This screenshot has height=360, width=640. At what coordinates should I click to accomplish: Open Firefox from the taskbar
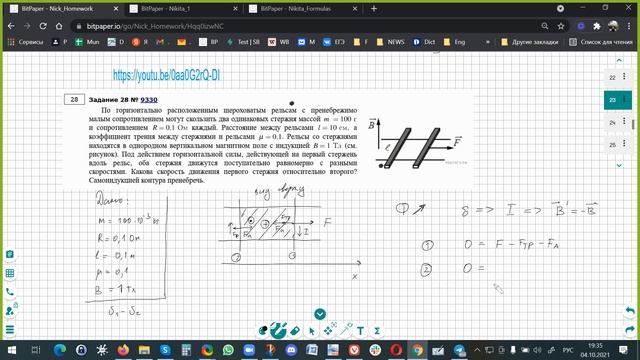(123, 350)
